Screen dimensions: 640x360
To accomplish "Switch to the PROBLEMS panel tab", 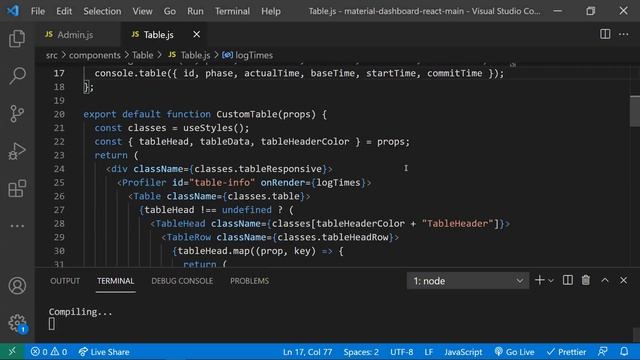I will coord(249,281).
